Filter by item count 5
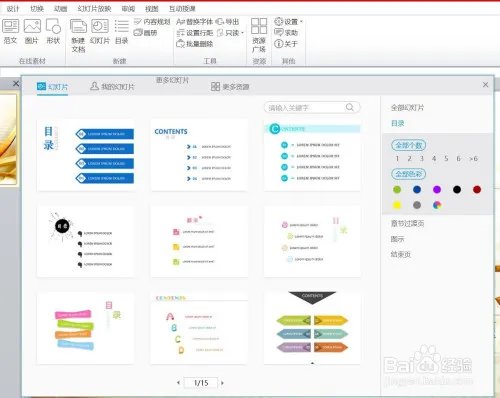The width and height of the screenshot is (500, 398). [446, 159]
